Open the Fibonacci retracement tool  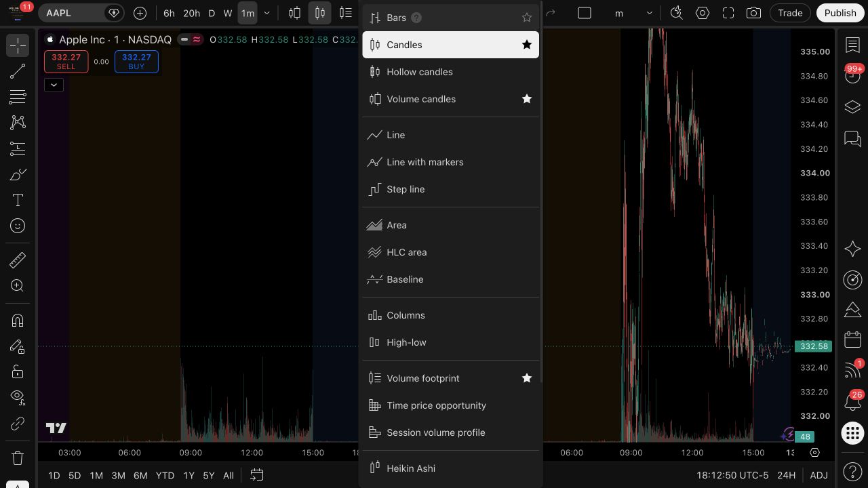[x=18, y=97]
